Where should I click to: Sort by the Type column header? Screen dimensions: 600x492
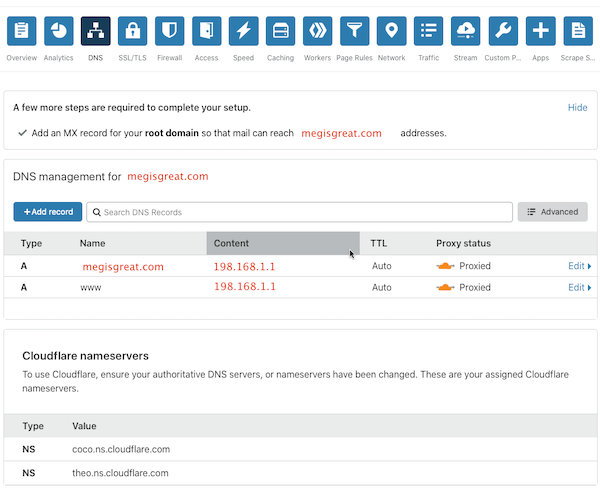[x=31, y=243]
